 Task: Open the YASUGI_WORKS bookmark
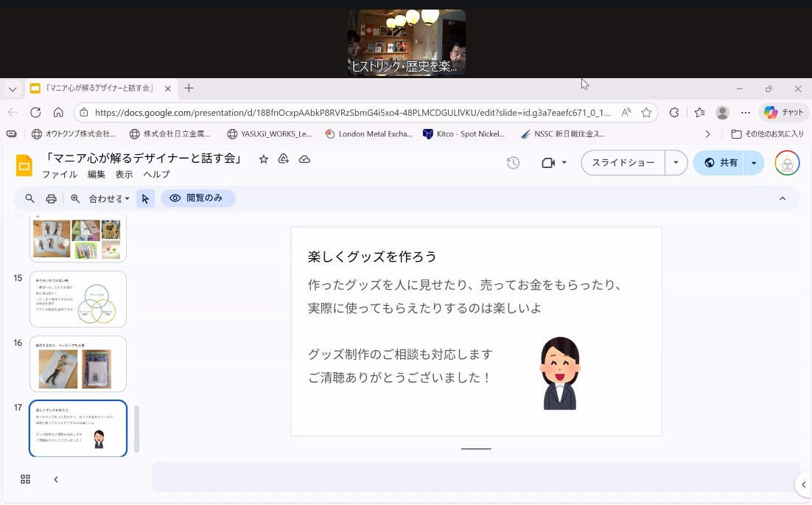click(269, 133)
